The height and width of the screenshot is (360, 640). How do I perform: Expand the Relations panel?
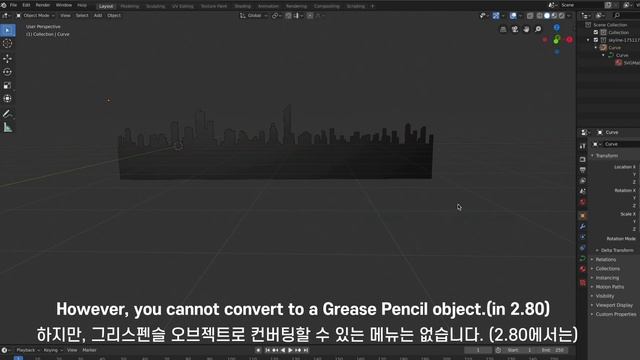605,260
